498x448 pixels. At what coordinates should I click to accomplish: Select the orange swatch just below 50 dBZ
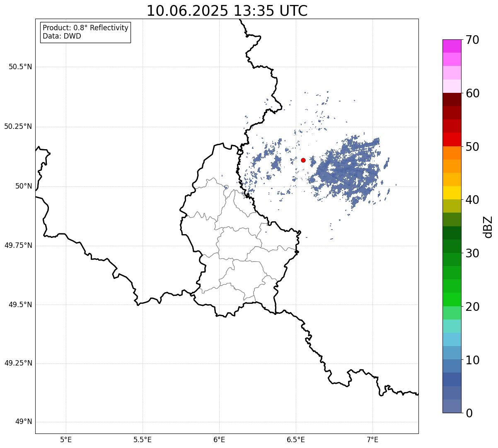click(x=452, y=153)
